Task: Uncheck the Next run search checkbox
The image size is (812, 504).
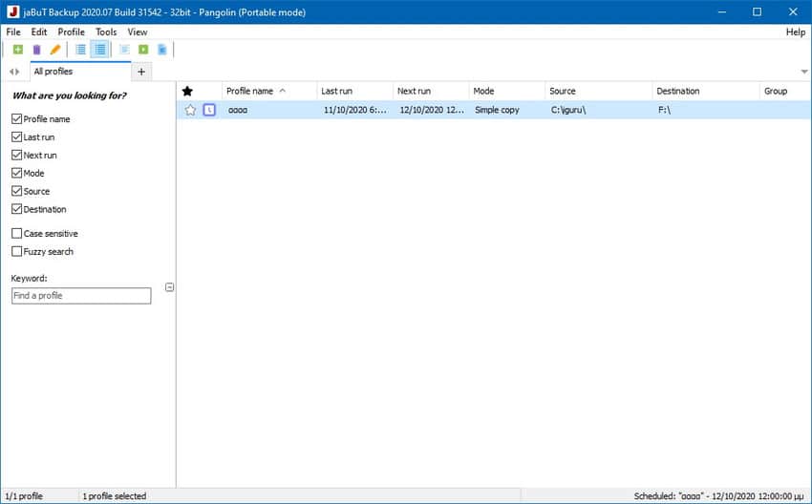Action: click(x=16, y=156)
